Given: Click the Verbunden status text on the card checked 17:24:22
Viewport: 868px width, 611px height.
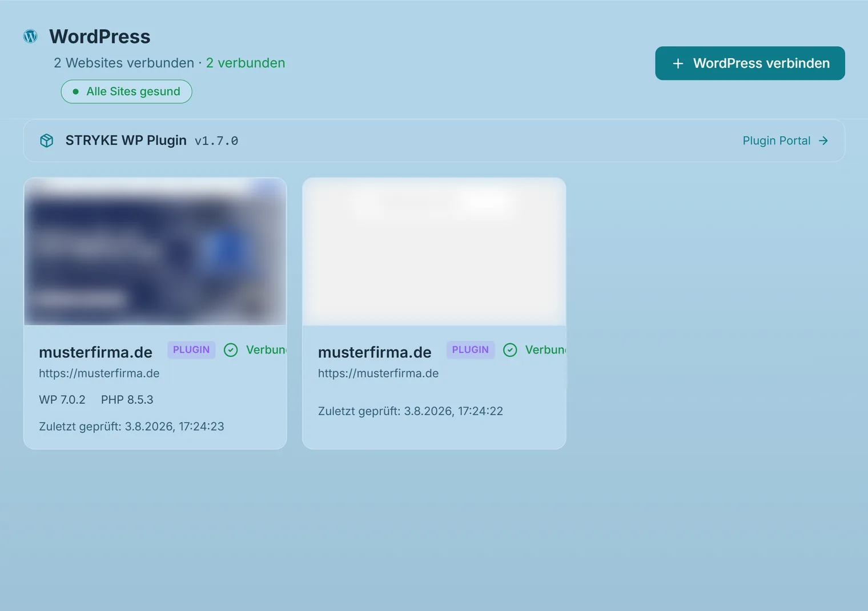Looking at the screenshot, I should point(545,350).
